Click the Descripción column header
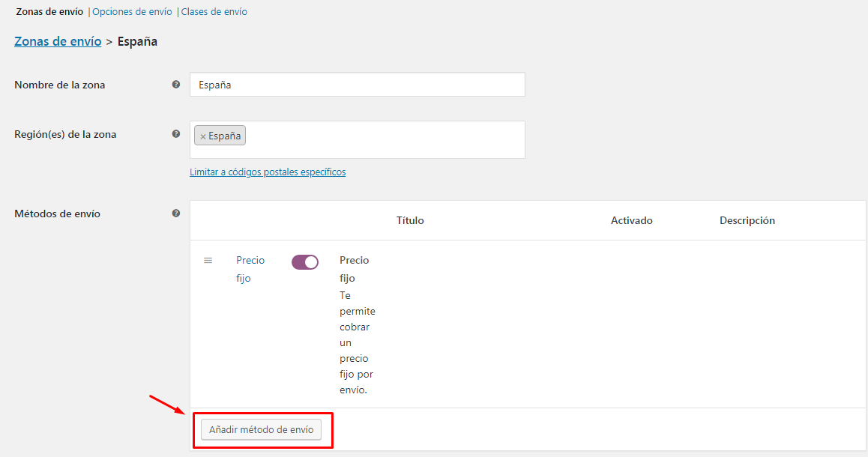 747,220
